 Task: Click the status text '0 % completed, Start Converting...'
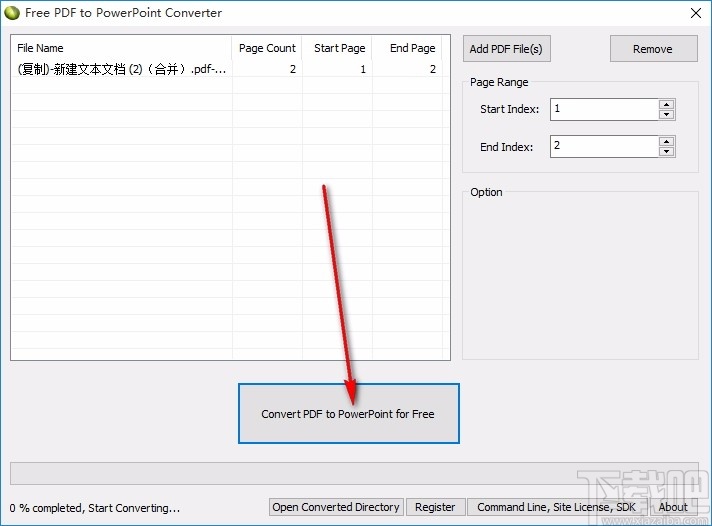(x=95, y=508)
